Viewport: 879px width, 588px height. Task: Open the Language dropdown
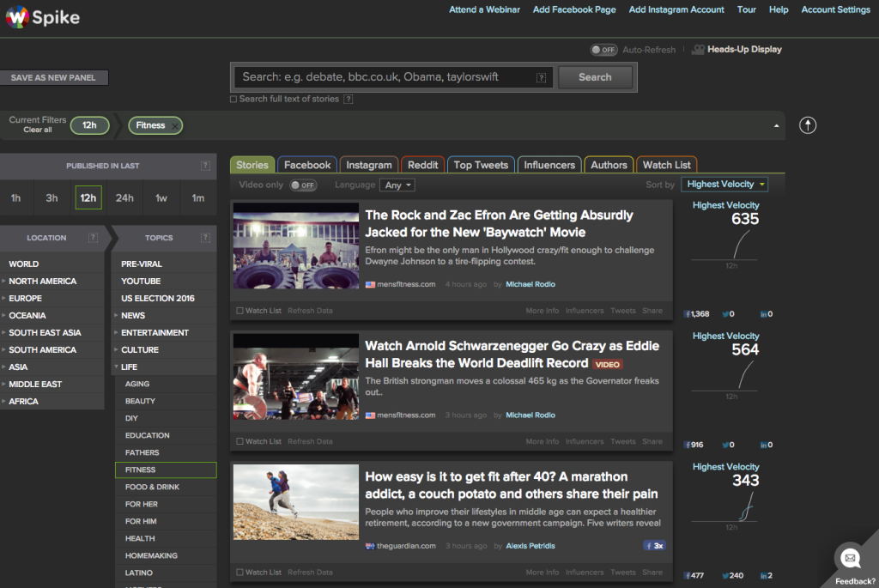pos(399,185)
